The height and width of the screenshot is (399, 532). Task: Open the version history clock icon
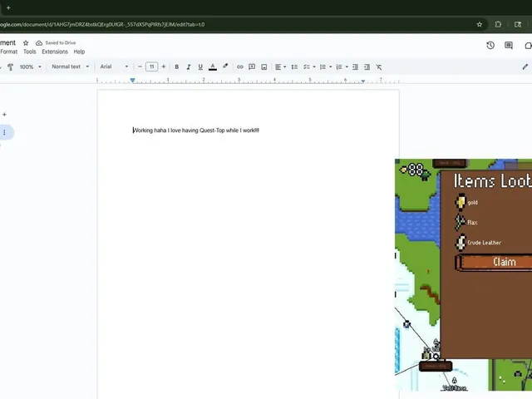[490, 46]
